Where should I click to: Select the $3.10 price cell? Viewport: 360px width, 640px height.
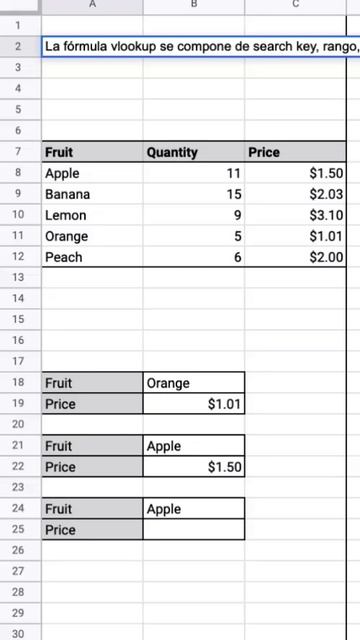pyautogui.click(x=295, y=215)
